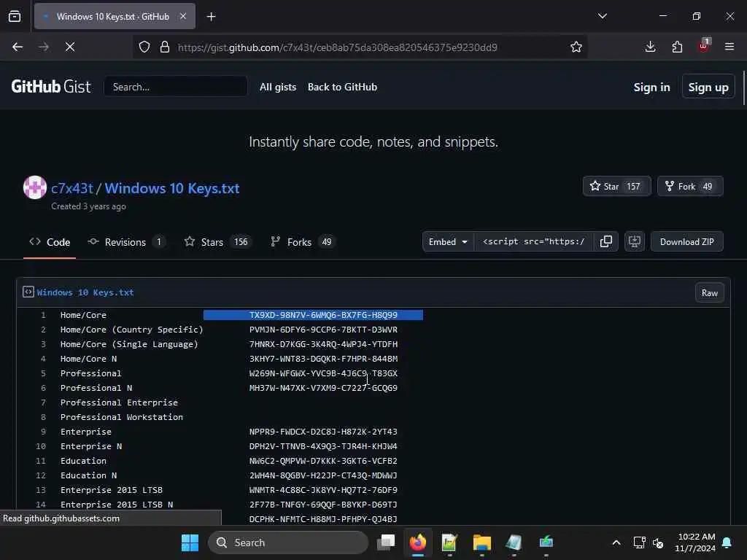Click the Professional key W269N-WFGWX
Screen dimensions: 747x560
[323, 374]
